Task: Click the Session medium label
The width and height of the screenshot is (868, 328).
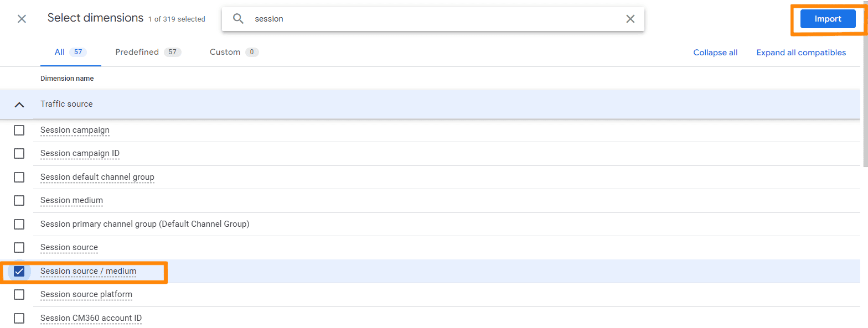Action: 71,200
